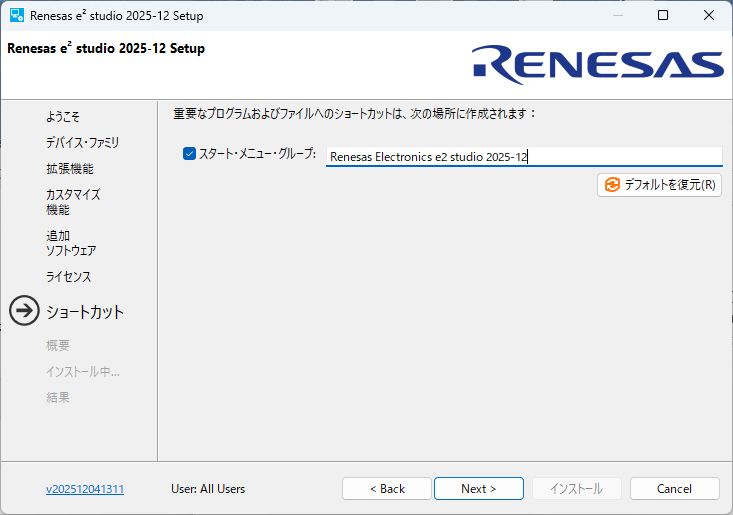Open the v202512041311 version link
This screenshot has height=515, width=733.
click(x=85, y=489)
